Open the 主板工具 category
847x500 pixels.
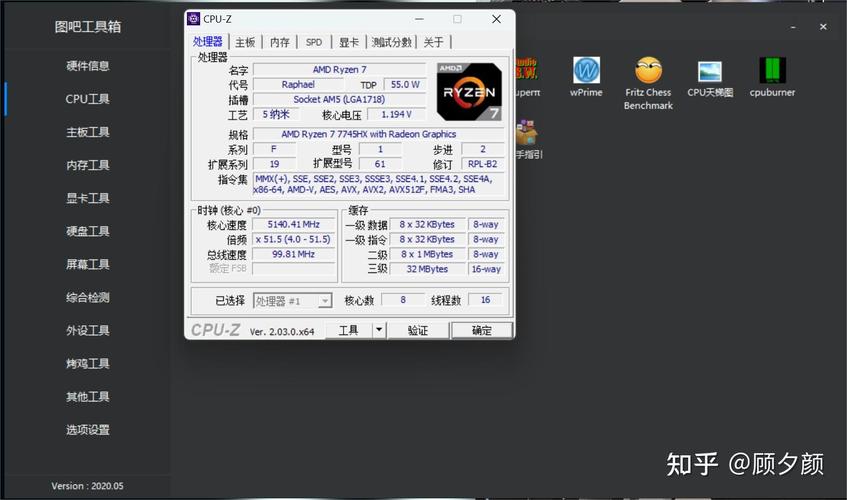pos(88,132)
